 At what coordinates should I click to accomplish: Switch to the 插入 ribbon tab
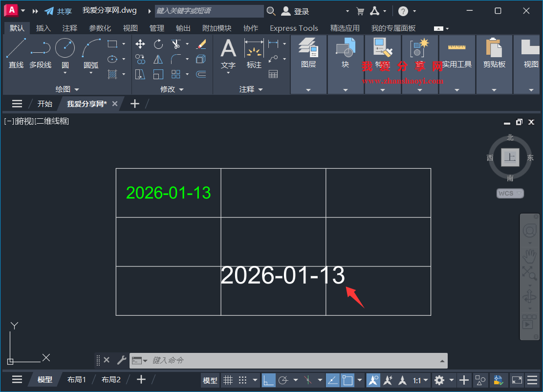pyautogui.click(x=43, y=28)
